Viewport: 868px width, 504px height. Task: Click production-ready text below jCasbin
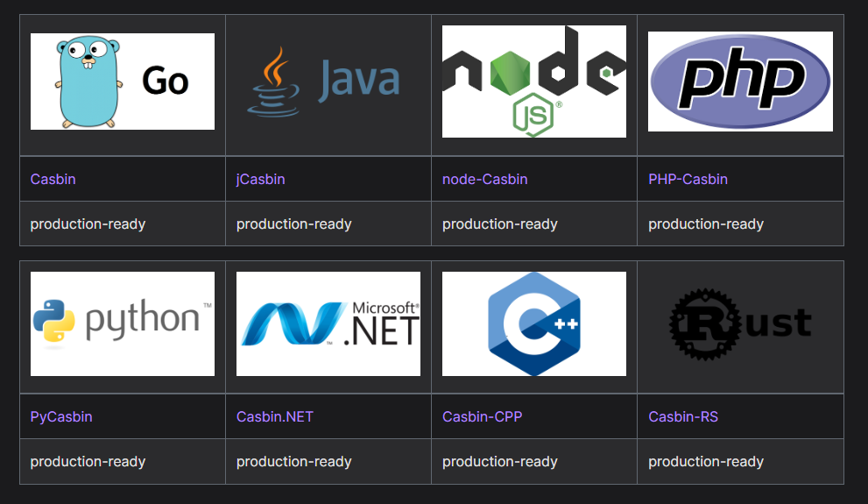294,224
